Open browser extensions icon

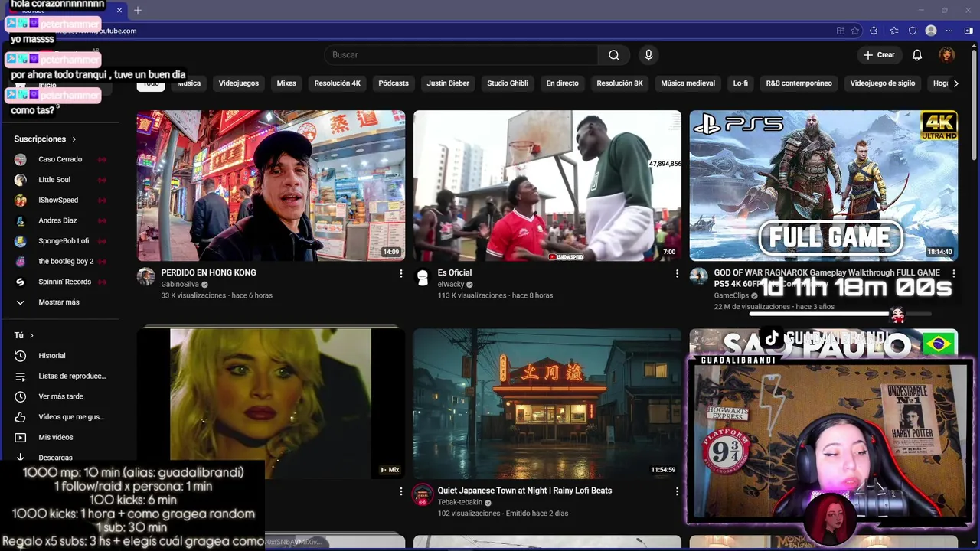pyautogui.click(x=874, y=31)
